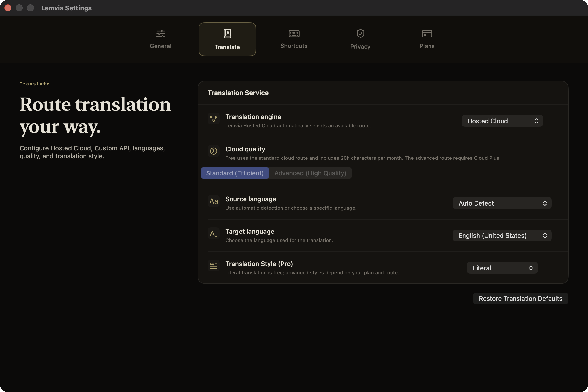Click the Lemvia Settings window title
Screen dimensions: 588x392
tap(66, 8)
